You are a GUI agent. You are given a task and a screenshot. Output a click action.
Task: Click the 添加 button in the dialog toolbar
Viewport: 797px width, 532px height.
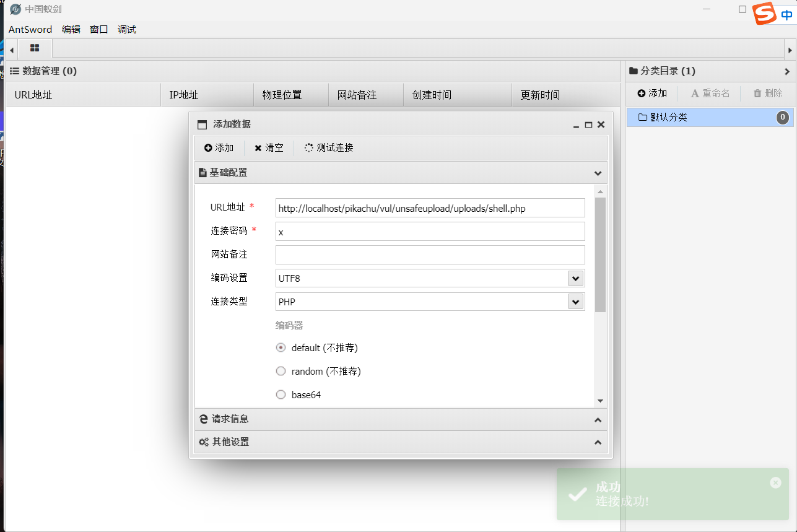(219, 148)
